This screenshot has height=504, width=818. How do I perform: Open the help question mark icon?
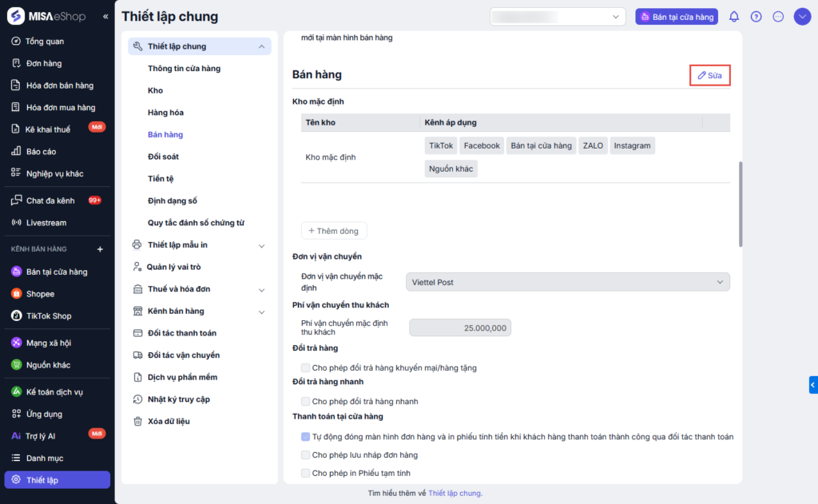tap(756, 17)
